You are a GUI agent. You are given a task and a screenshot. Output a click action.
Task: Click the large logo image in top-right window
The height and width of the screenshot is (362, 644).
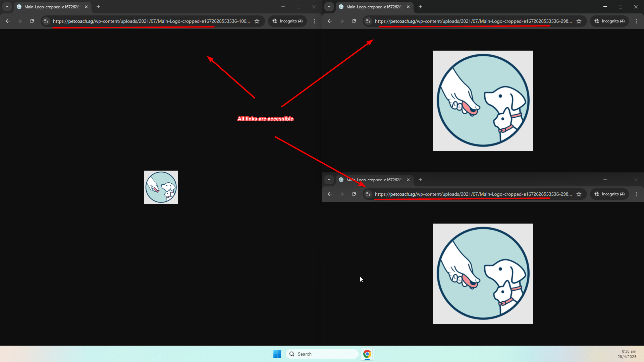coord(483,101)
